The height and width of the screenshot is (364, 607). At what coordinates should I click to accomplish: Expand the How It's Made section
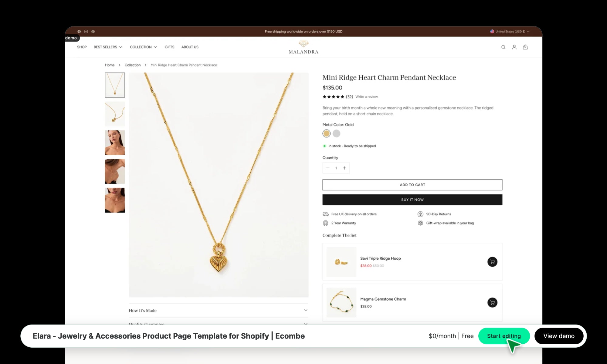point(218,310)
